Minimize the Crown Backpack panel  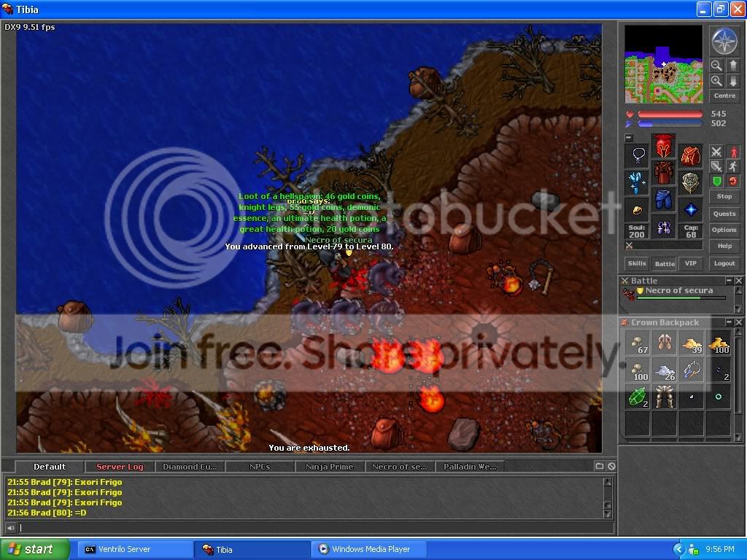click(x=729, y=322)
